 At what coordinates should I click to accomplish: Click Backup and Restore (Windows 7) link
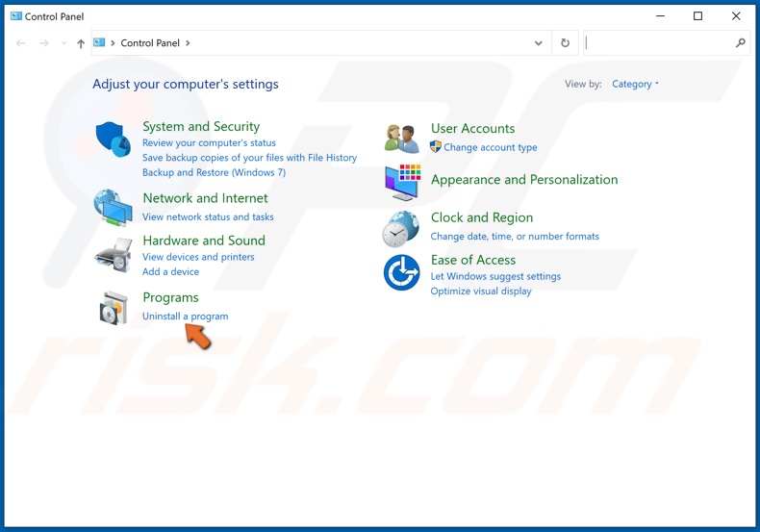pyautogui.click(x=214, y=173)
